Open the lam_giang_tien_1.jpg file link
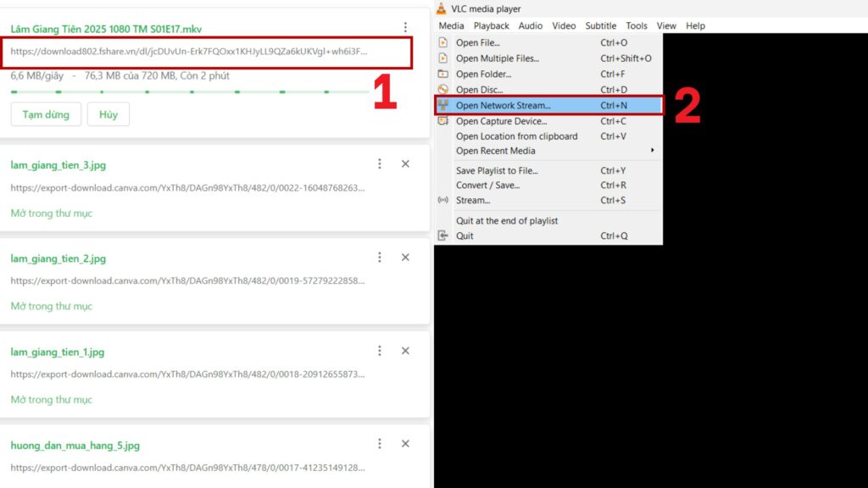The image size is (868, 488). click(58, 352)
